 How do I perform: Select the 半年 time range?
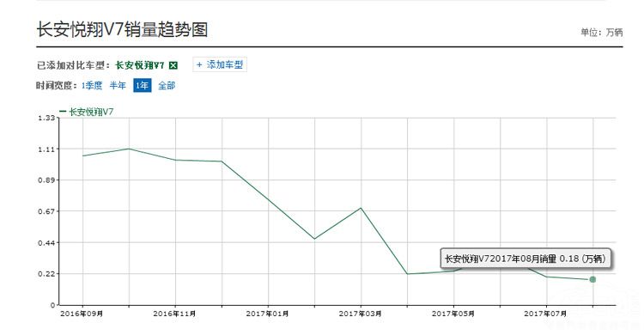click(118, 86)
